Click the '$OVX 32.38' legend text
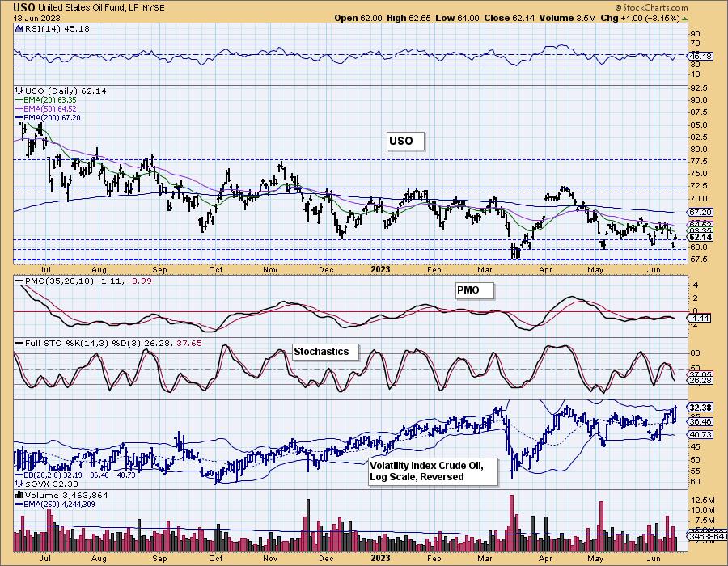Screen dimensions: 728x566 tap(50, 484)
